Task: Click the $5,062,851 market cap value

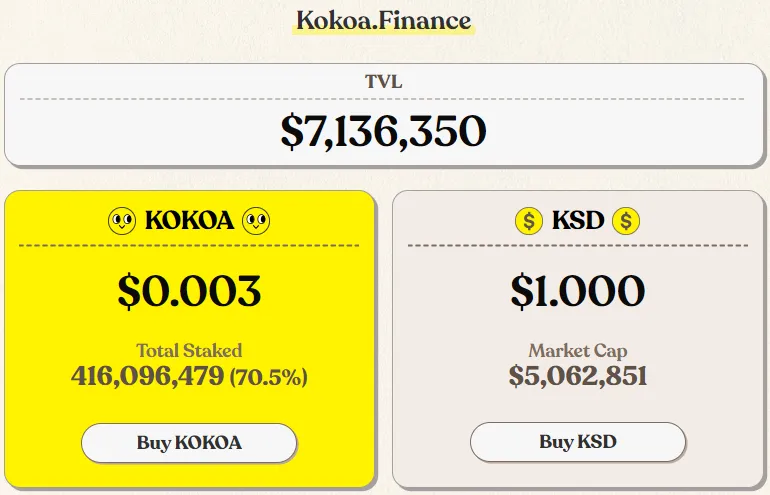Action: 577,377
